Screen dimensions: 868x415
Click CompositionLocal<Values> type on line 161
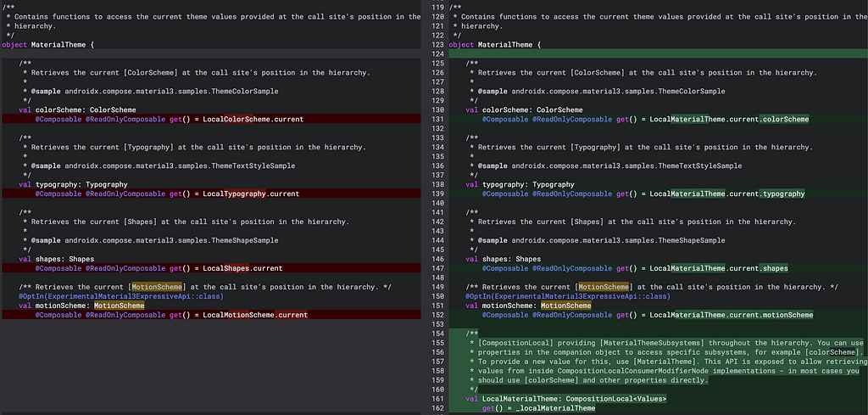tap(616, 398)
